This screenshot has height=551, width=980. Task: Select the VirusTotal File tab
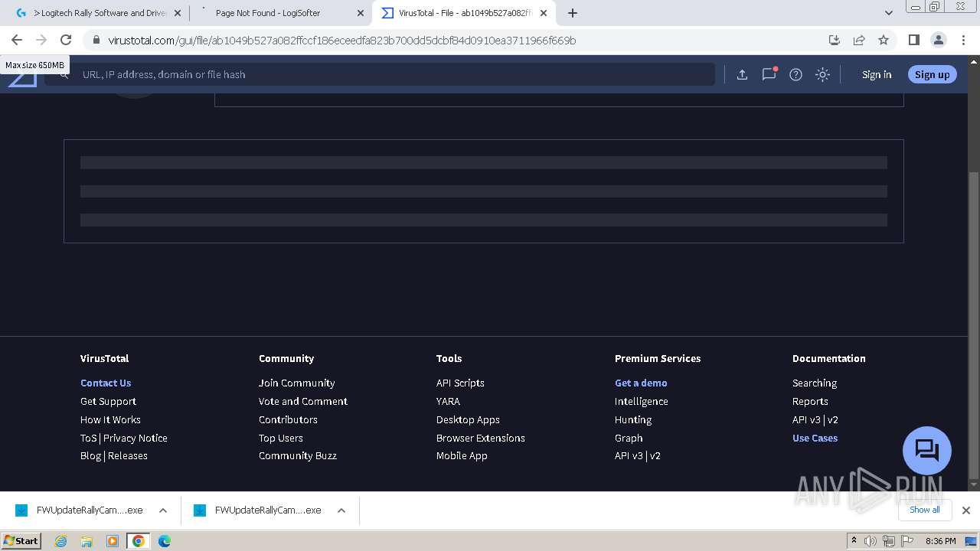(464, 13)
